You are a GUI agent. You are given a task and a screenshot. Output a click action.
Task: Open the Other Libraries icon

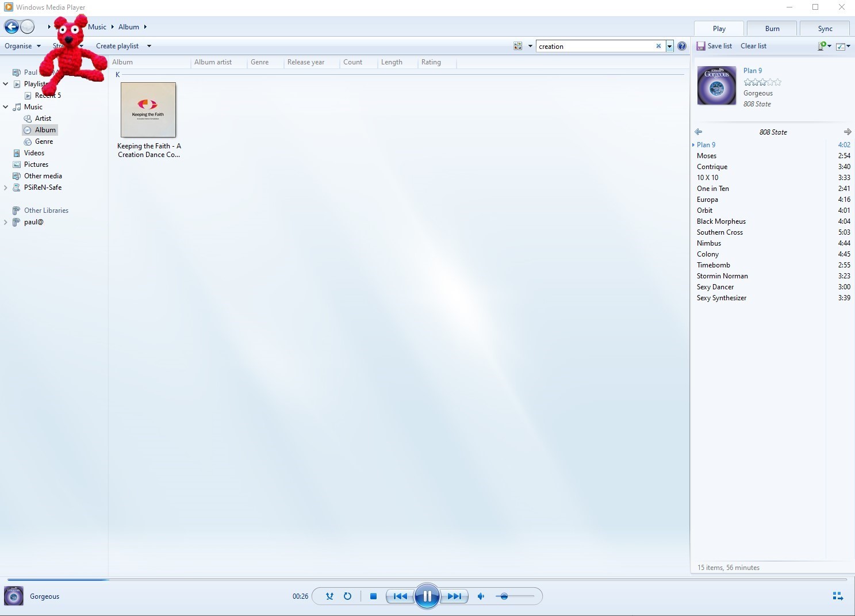[x=17, y=211]
